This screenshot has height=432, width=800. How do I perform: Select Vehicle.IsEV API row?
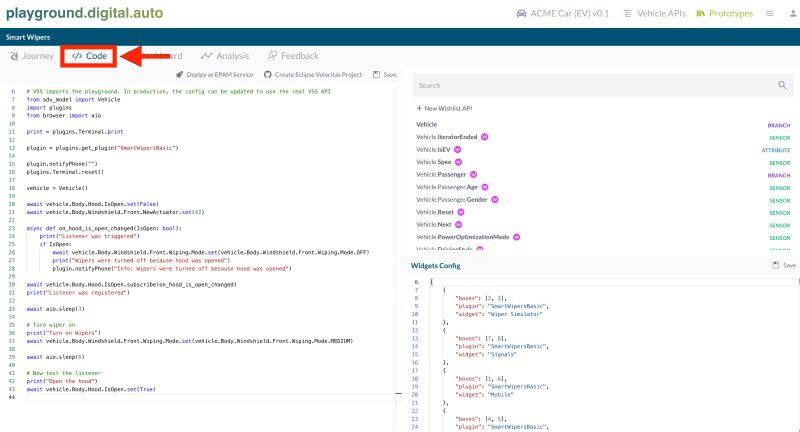pos(603,150)
